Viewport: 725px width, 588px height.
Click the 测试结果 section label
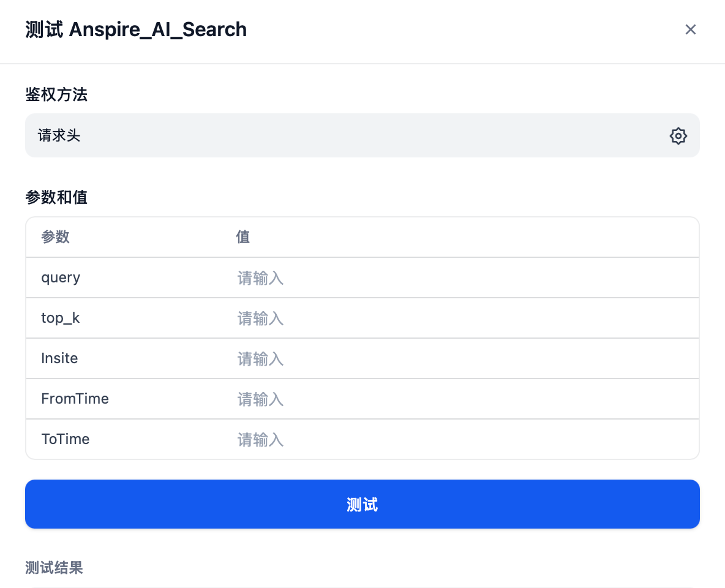pos(54,568)
